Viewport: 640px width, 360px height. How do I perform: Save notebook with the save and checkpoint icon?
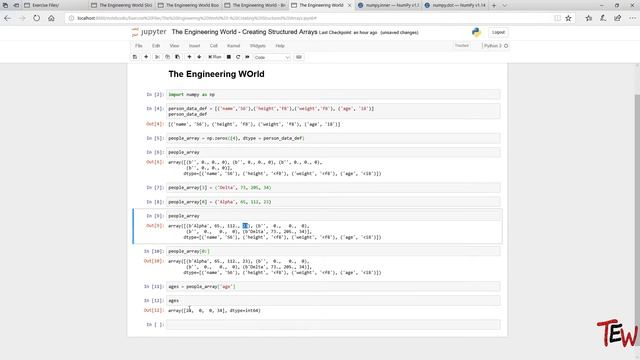point(135,57)
